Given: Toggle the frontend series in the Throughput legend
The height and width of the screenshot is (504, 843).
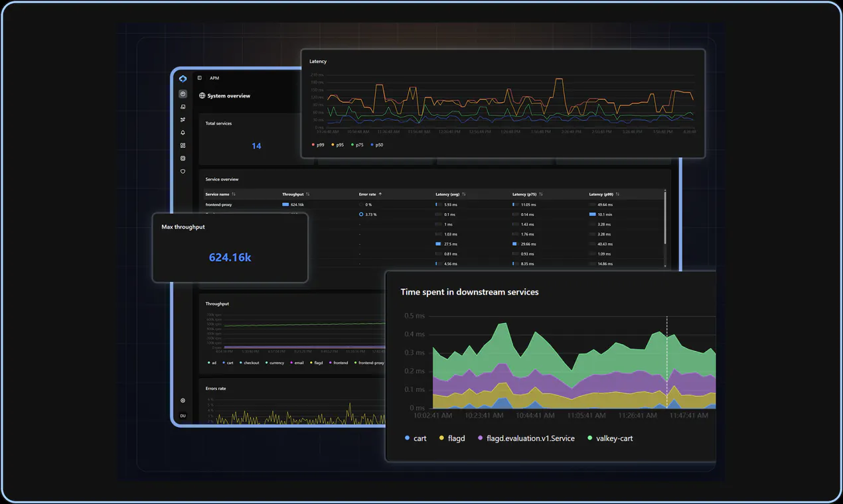Looking at the screenshot, I should pos(339,363).
